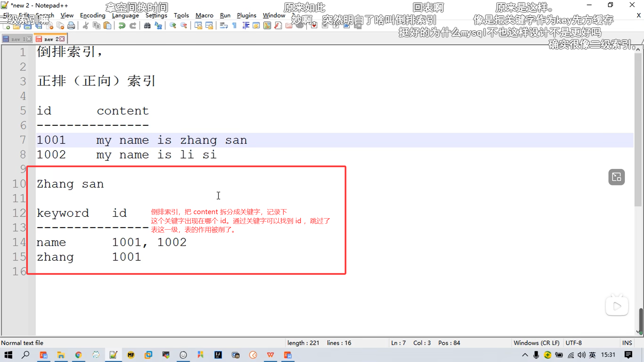Expand the system tray hidden icons chevron
Viewport: 644px width, 362px height.
(x=525, y=355)
